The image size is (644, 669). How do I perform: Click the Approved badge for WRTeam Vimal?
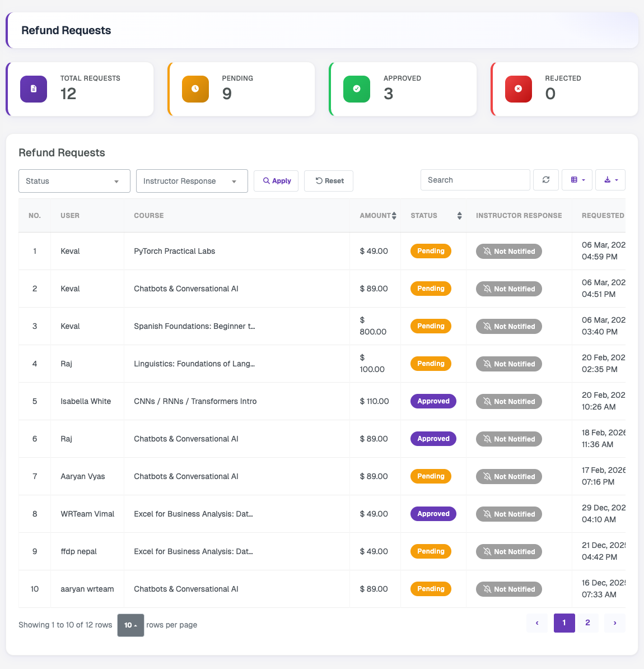[433, 514]
